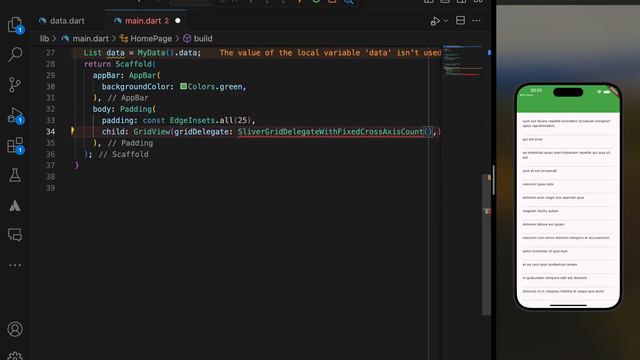Viewport: 640px width, 360px height.
Task: Click the code minimap preview
Action: (462, 61)
